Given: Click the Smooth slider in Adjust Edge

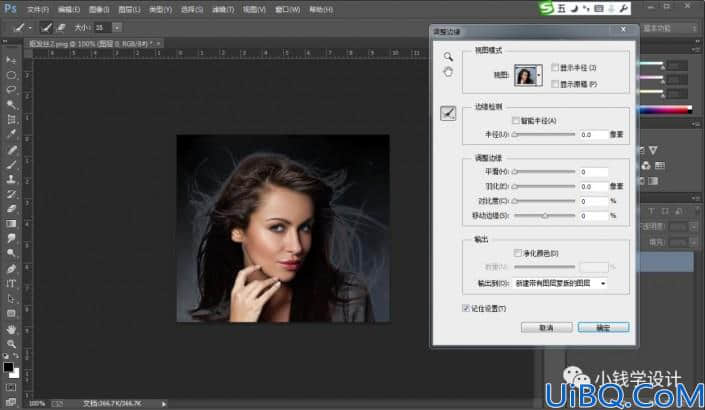Looking at the screenshot, I should (544, 172).
